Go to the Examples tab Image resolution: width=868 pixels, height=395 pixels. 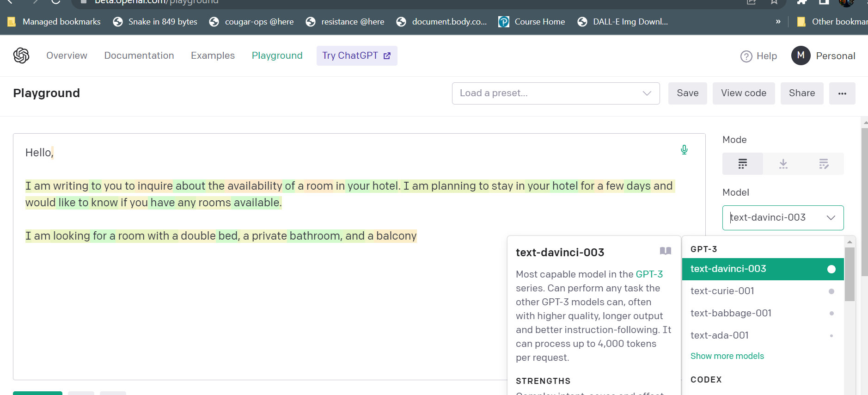[x=213, y=56]
